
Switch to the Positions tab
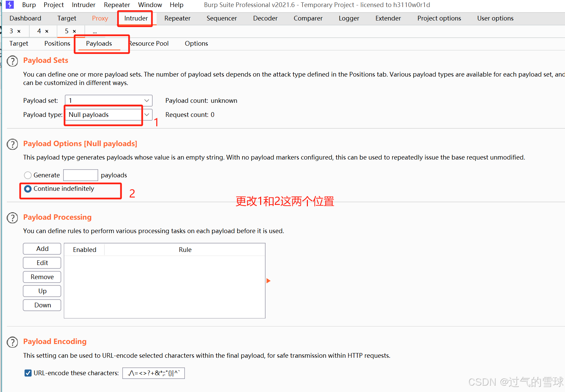pos(57,43)
